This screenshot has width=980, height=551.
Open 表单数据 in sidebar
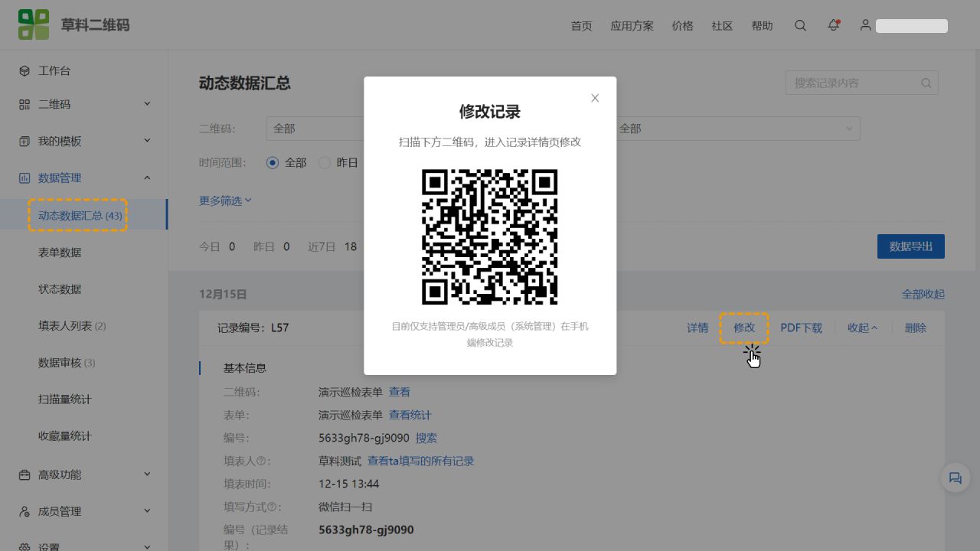coord(60,253)
